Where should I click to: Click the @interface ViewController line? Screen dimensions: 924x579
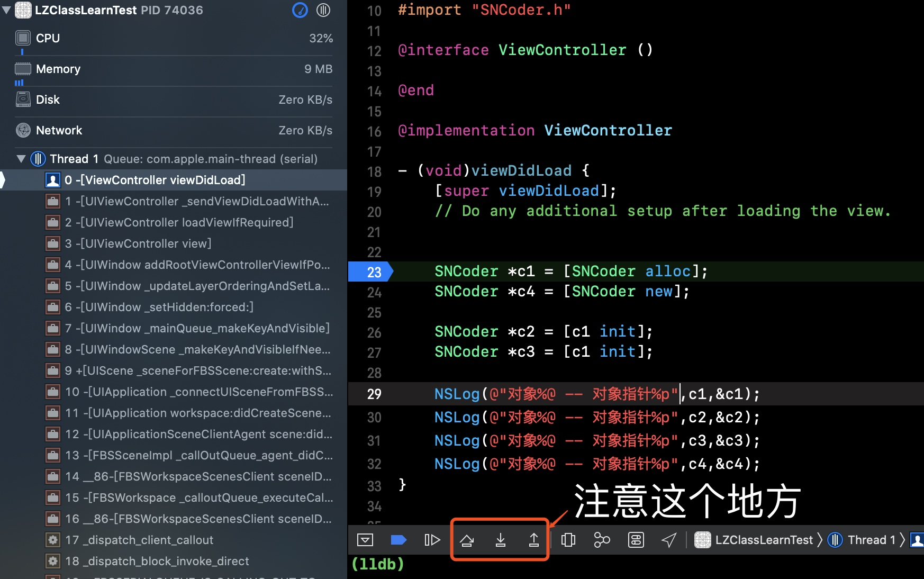(x=526, y=50)
